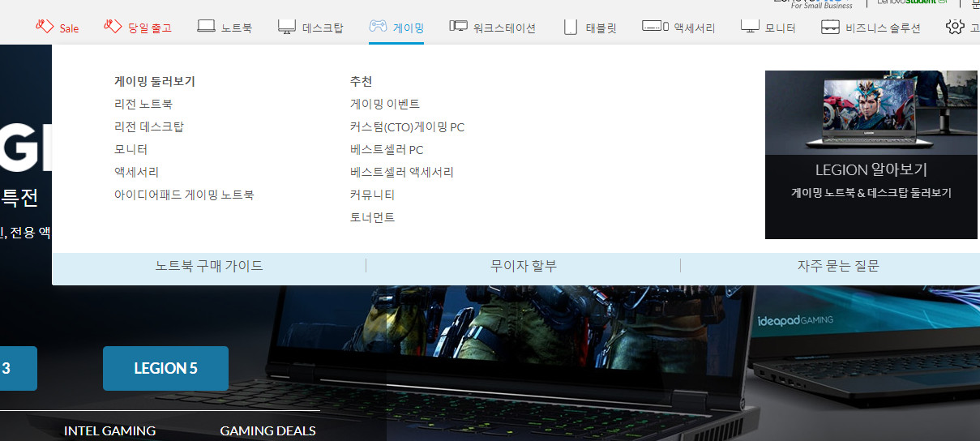
Task: Click the business solutions icon
Action: click(x=830, y=28)
